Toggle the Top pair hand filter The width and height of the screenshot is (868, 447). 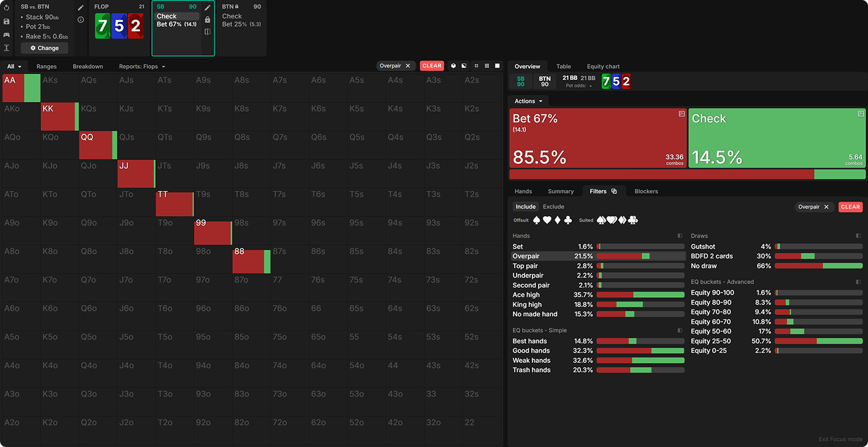(525, 266)
